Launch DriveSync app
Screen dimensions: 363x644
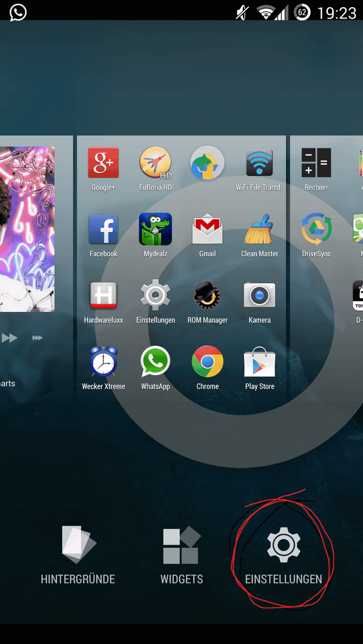click(x=316, y=236)
